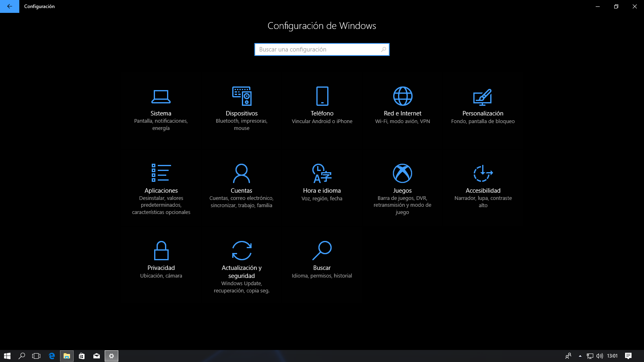Click 'Fondo, pantalla de bloqueo' description
This screenshot has height=362, width=644.
[483, 121]
